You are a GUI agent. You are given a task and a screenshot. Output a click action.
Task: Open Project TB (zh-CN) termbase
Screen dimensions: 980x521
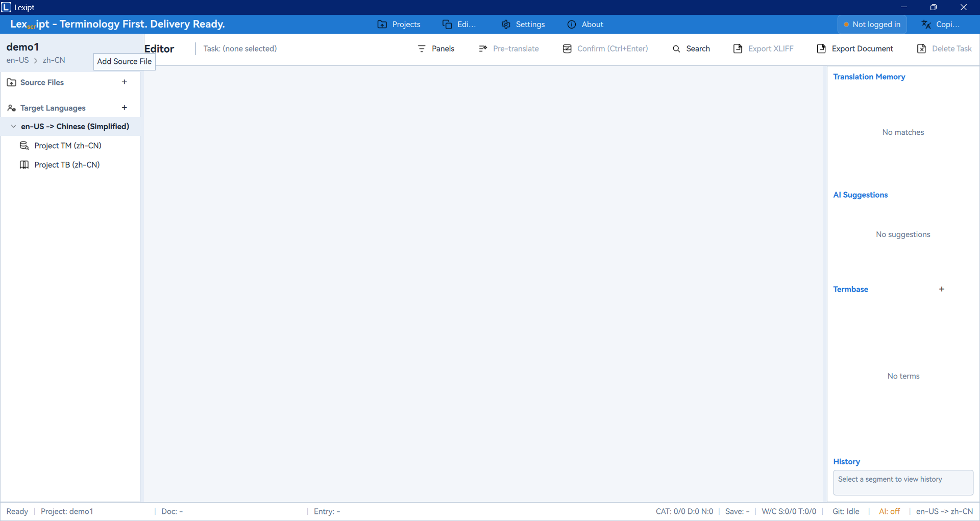click(x=67, y=165)
